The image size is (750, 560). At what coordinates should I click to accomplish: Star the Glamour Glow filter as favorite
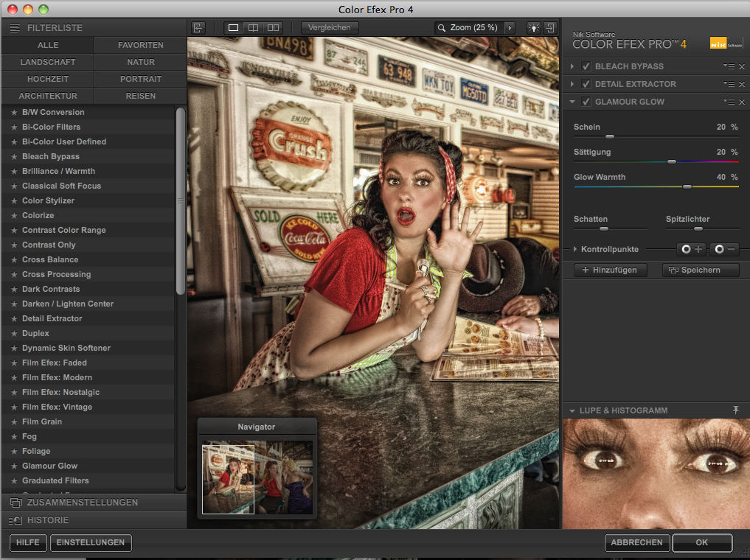[x=13, y=466]
